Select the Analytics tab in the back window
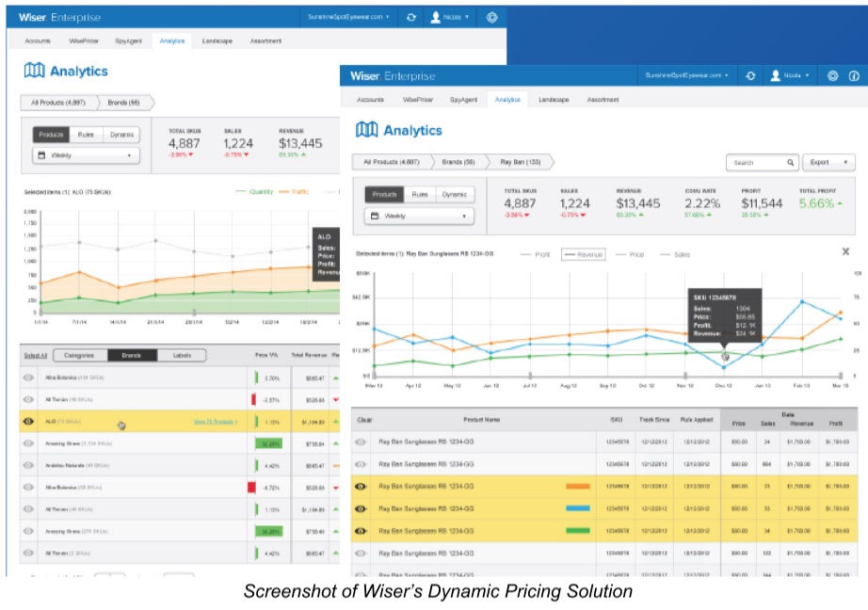 [x=172, y=41]
